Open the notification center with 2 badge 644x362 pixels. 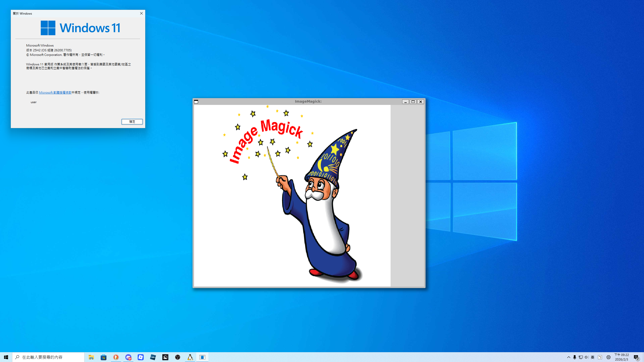click(x=636, y=357)
